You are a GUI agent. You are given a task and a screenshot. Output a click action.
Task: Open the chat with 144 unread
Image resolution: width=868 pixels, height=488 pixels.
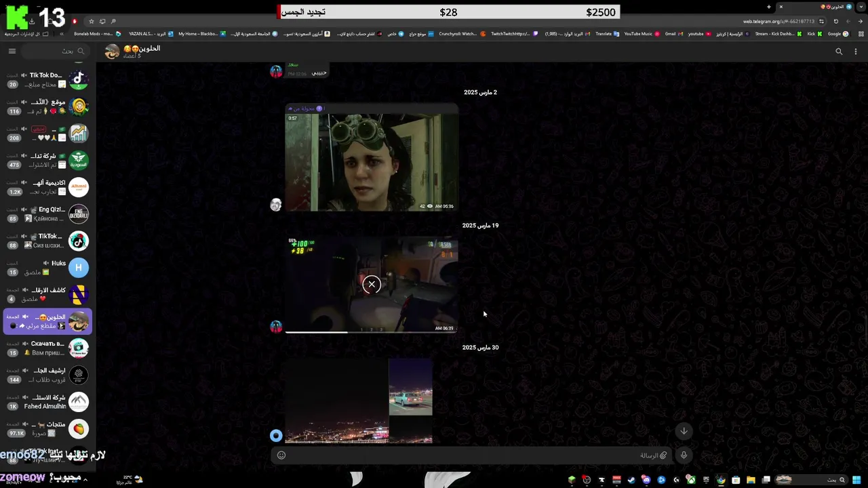click(47, 375)
